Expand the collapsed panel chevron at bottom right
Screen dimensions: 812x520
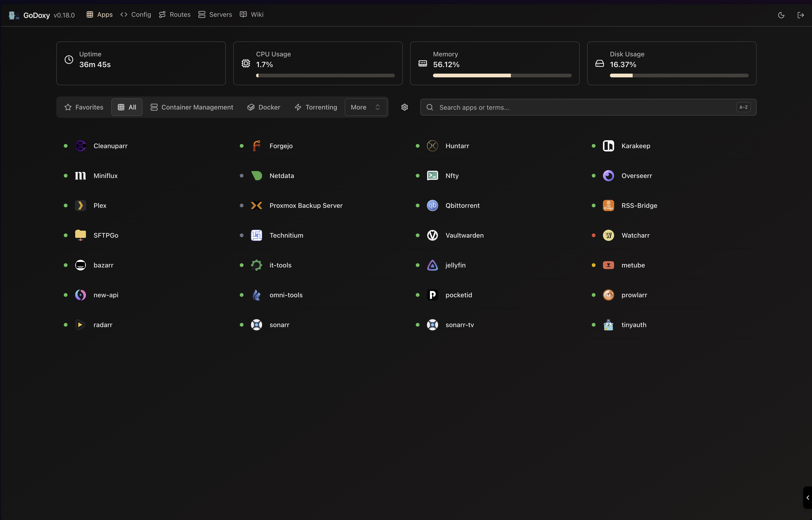click(808, 497)
